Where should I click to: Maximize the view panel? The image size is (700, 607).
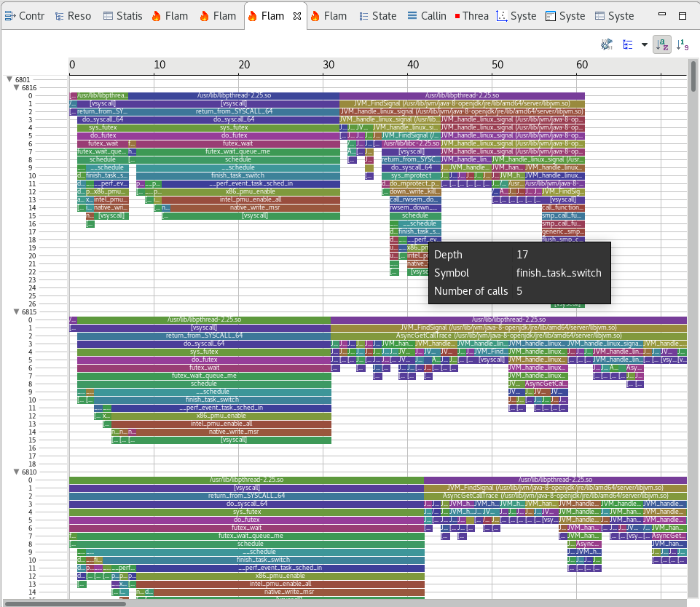[682, 15]
